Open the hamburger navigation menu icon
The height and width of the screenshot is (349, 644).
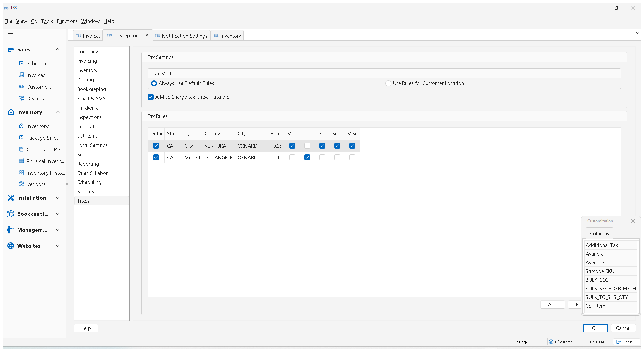tap(11, 35)
